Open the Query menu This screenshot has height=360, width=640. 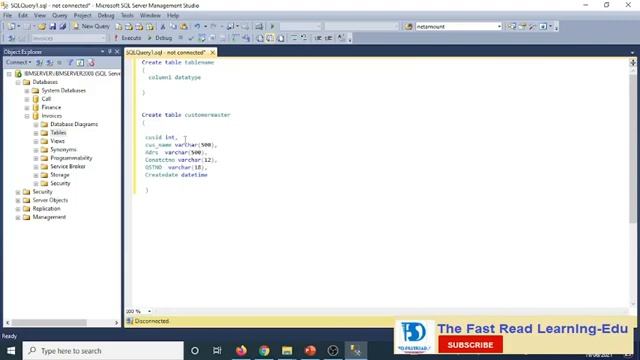click(60, 16)
